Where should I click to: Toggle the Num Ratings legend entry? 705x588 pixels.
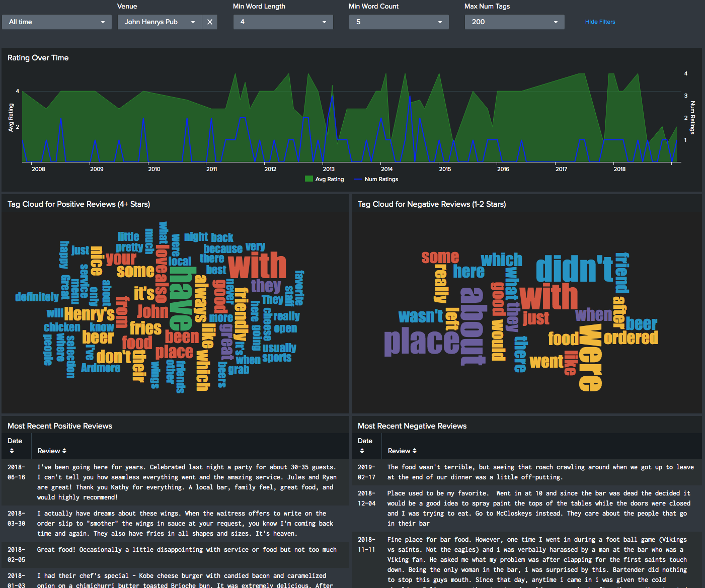pyautogui.click(x=376, y=179)
